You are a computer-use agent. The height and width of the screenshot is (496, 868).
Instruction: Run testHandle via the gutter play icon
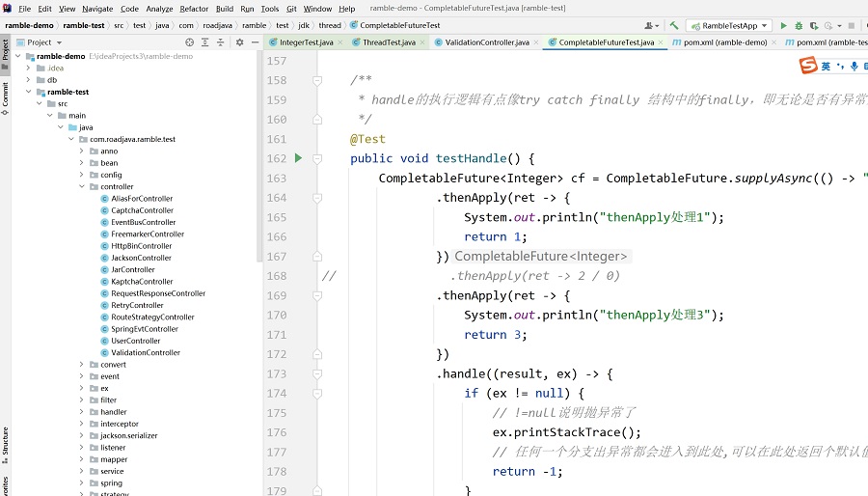click(298, 158)
